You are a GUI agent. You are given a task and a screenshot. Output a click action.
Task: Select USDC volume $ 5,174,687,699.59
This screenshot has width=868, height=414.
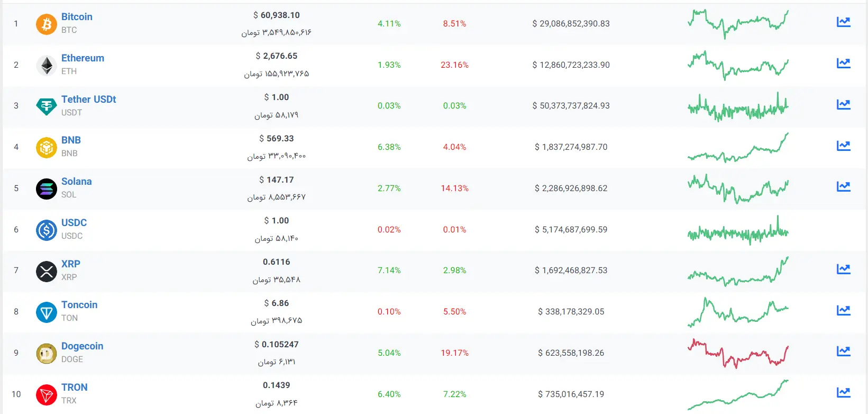(571, 230)
